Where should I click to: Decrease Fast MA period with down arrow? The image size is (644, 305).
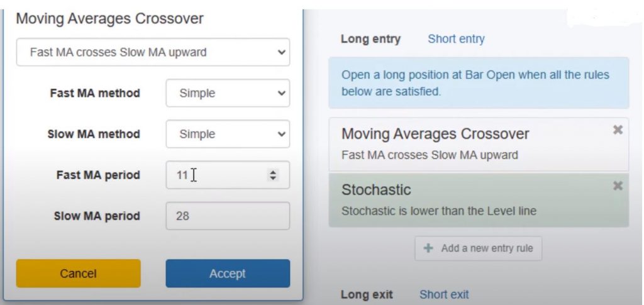273,179
